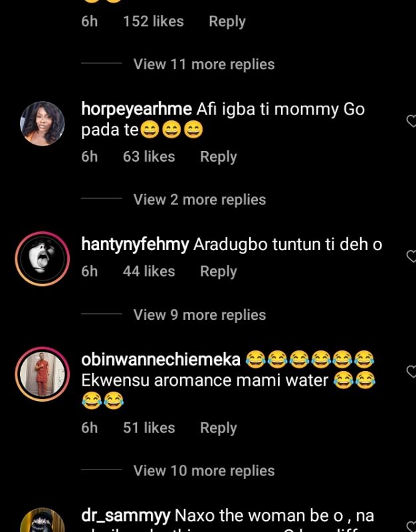Expand View 2 more replies
Screen dimensions: 416x532
click(x=199, y=199)
